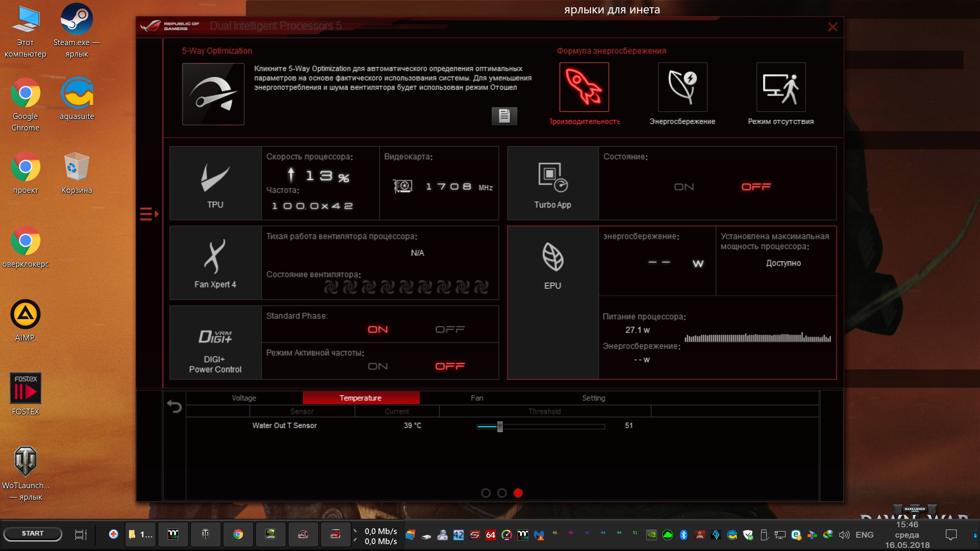Click the Windows START button
980x551 pixels.
click(x=33, y=533)
